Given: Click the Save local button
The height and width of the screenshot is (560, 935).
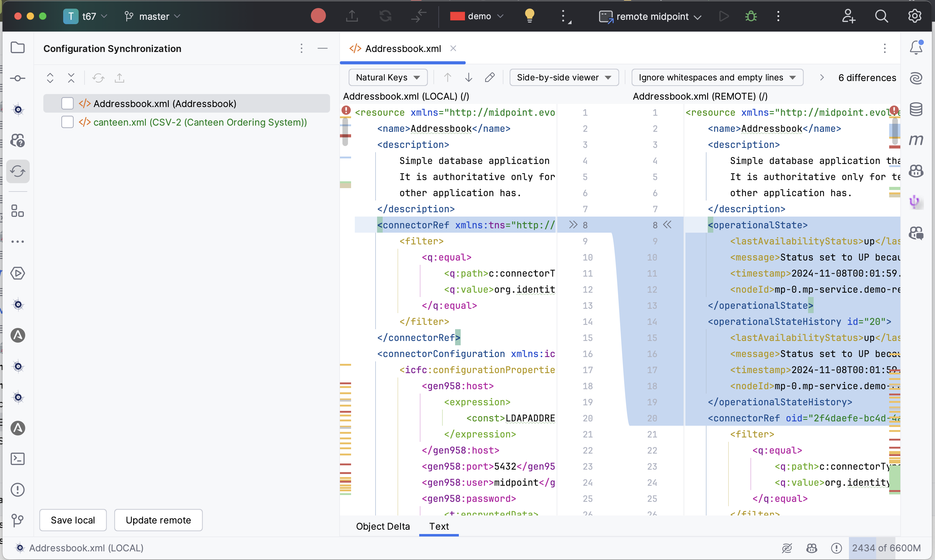Looking at the screenshot, I should [x=73, y=520].
